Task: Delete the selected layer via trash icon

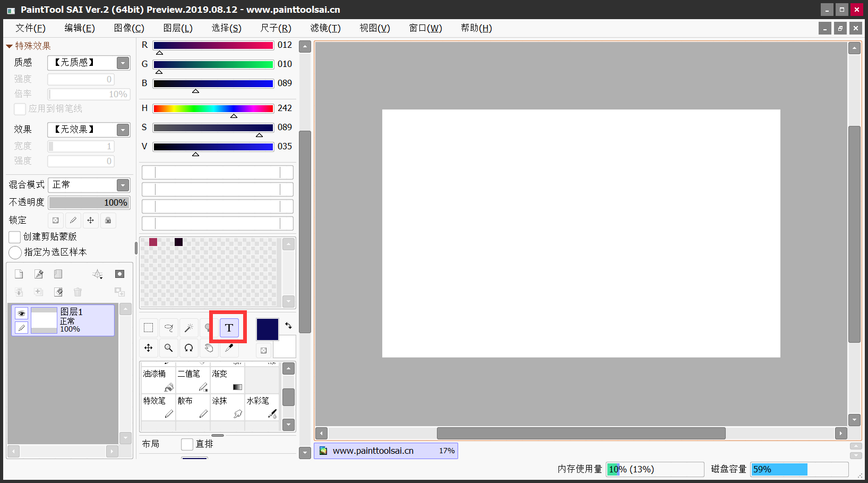Action: click(78, 292)
